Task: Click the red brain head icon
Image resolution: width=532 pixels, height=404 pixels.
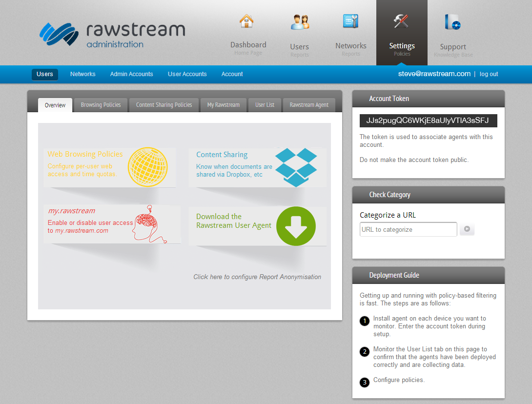Action: (x=149, y=224)
